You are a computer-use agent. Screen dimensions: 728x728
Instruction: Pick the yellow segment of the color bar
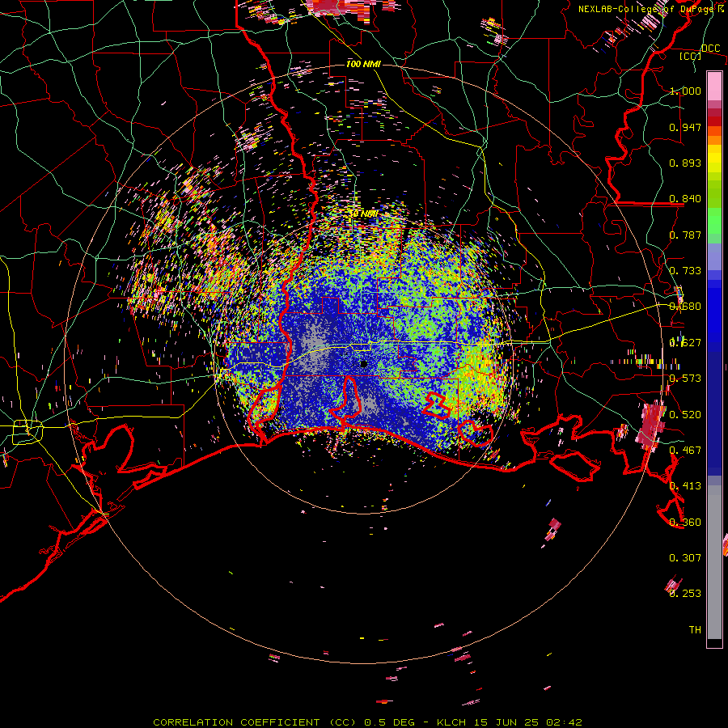click(x=714, y=159)
